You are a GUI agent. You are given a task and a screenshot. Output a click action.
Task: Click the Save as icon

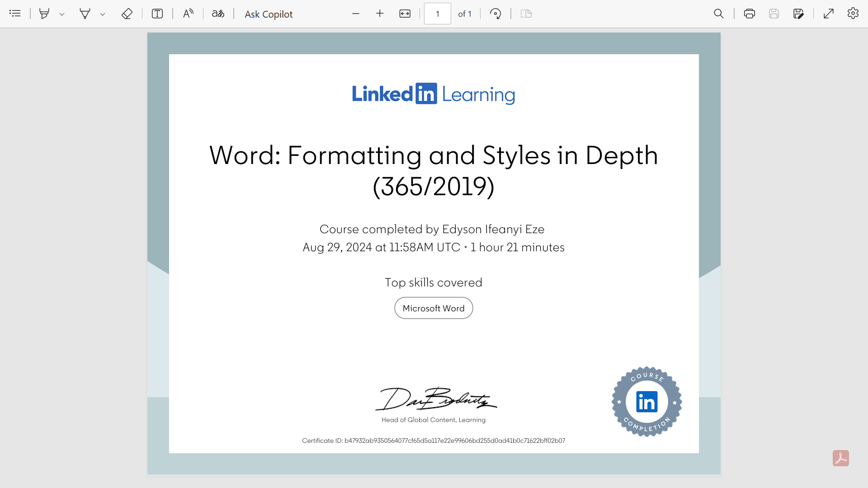click(798, 14)
